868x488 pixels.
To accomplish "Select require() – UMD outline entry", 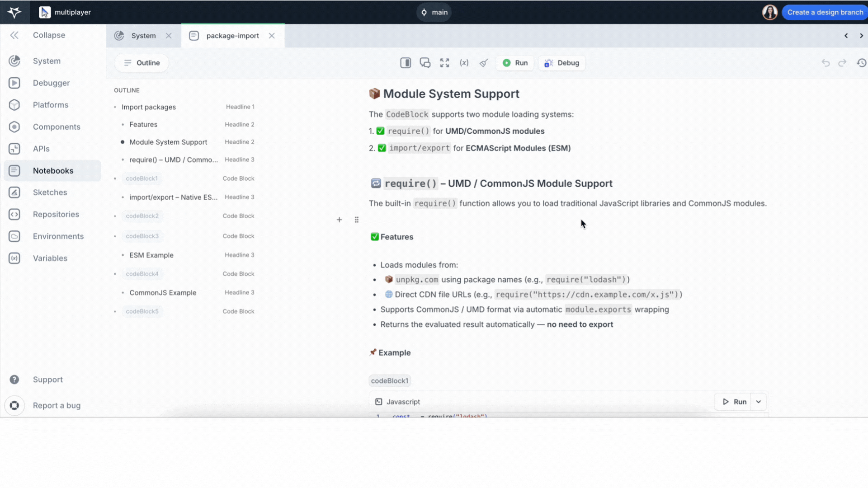I will tap(174, 160).
